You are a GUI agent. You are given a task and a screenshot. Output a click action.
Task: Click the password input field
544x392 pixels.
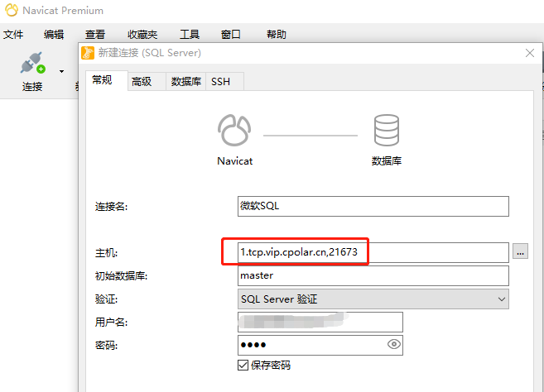[320, 345]
